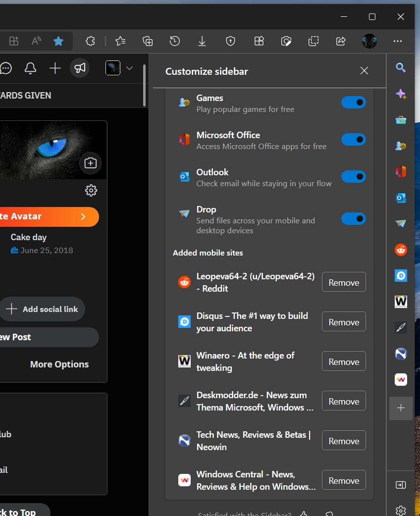Image resolution: width=420 pixels, height=516 pixels.
Task: Open the Reddit icon in sidebar strip
Action: tap(401, 250)
